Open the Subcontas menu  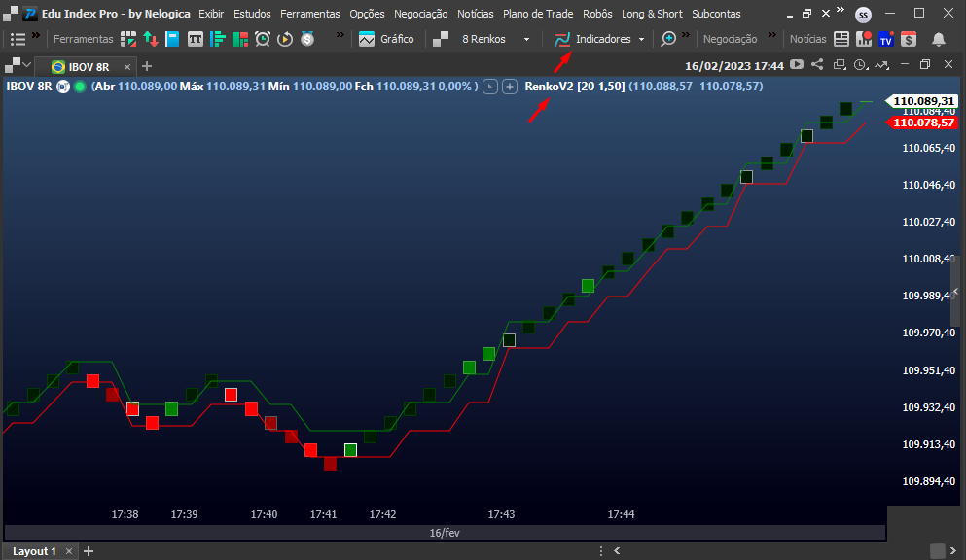(x=716, y=14)
